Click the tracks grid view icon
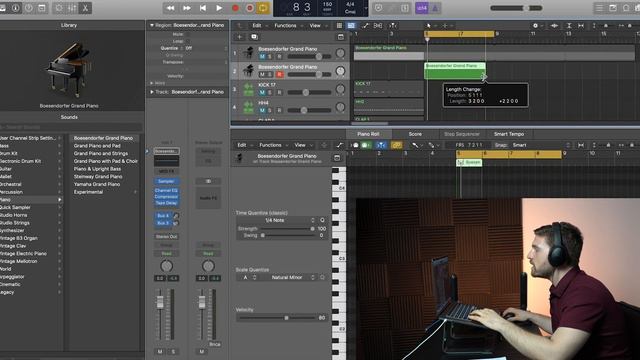 [x=339, y=25]
